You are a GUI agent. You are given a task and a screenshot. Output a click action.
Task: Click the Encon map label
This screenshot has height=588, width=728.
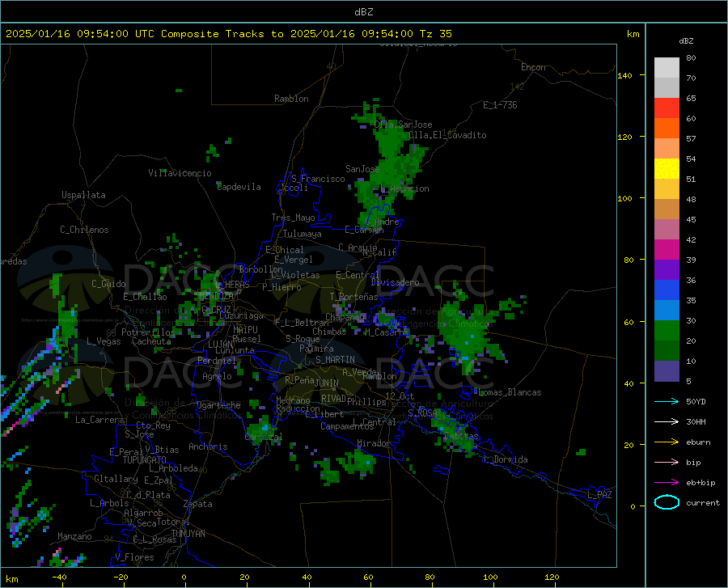(x=533, y=67)
